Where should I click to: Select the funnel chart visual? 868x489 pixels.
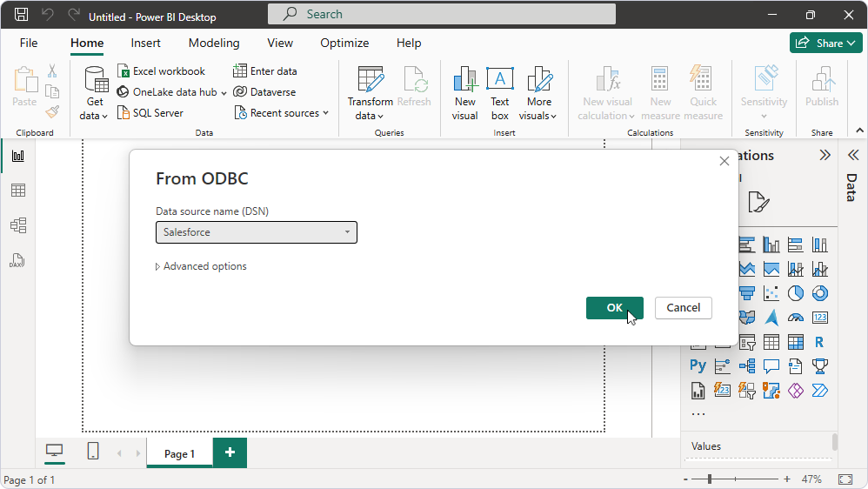point(747,293)
